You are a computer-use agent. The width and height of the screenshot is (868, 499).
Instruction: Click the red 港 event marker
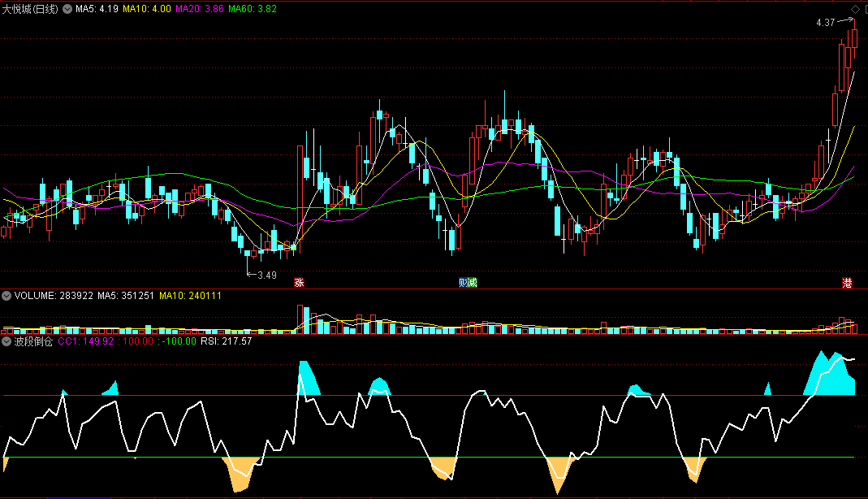(x=847, y=283)
